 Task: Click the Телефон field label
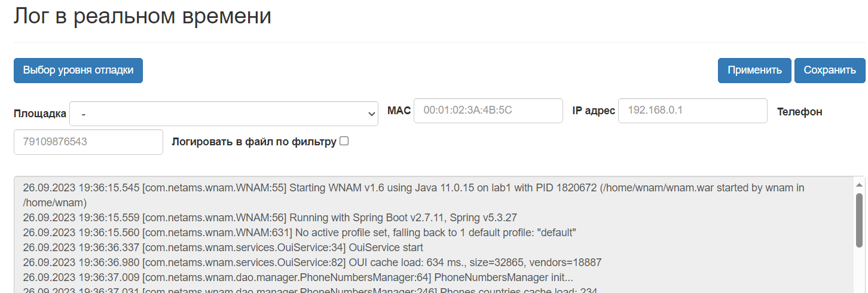pyautogui.click(x=799, y=112)
